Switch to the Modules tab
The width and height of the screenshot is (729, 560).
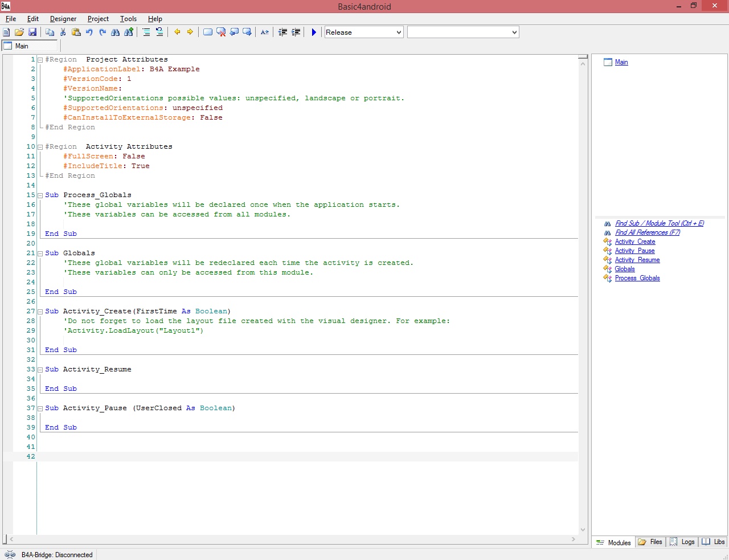(613, 542)
